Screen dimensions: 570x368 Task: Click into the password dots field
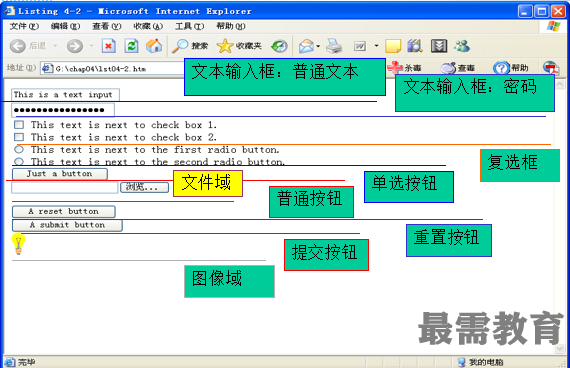point(63,110)
